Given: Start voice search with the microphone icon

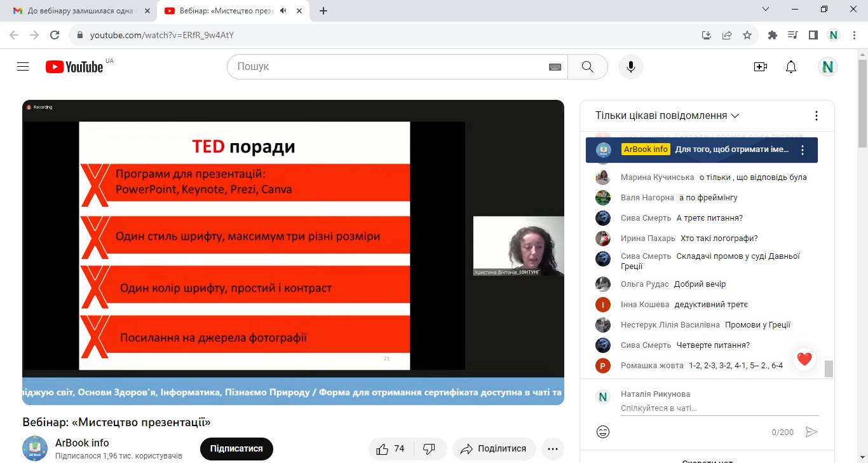Looking at the screenshot, I should [630, 67].
